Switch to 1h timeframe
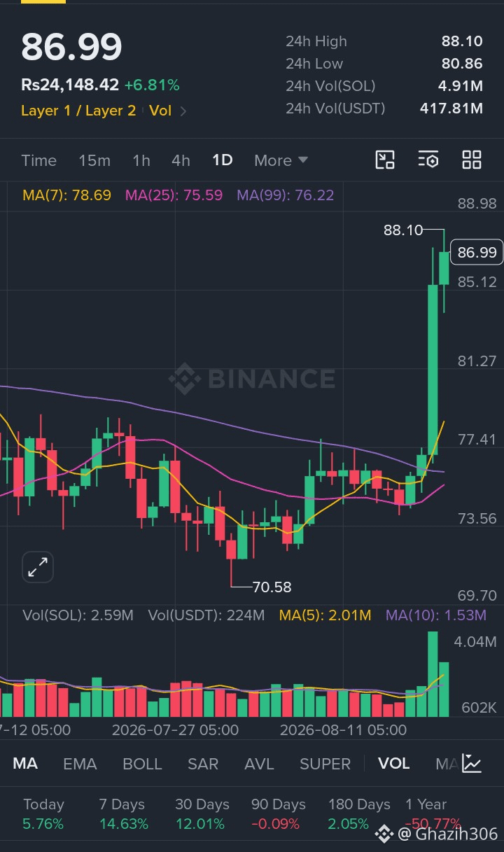Image resolution: width=504 pixels, height=852 pixels. tap(141, 160)
